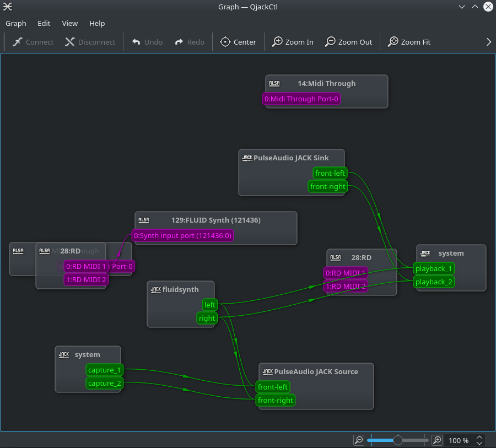Click the Redo arrow icon
The width and height of the screenshot is (496, 448).
179,42
